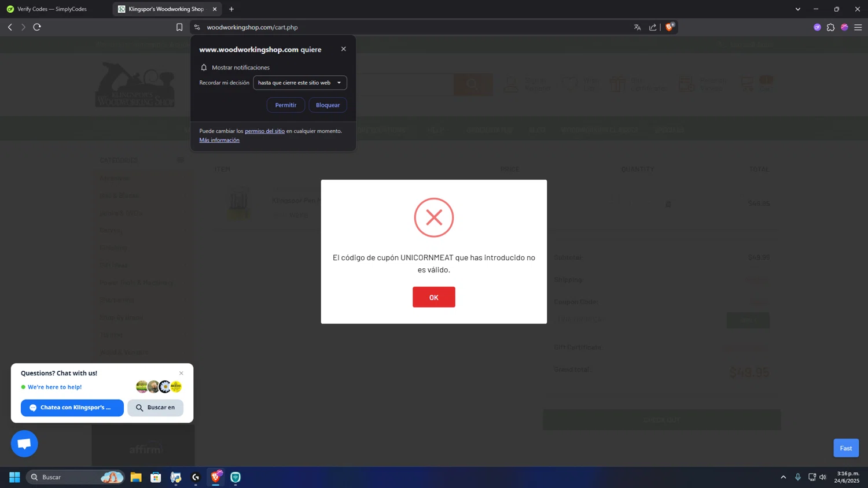
Task: Click the Fast button
Action: 846,448
